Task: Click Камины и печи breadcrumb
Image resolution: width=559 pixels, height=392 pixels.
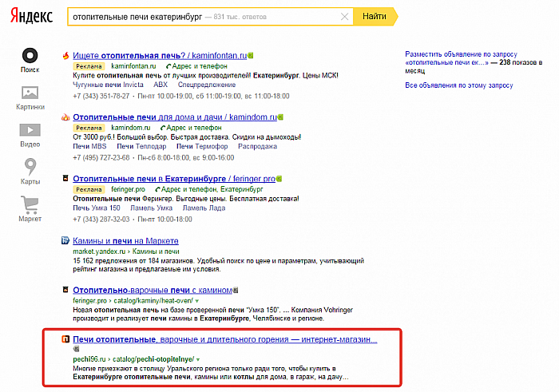Action: 156,251
